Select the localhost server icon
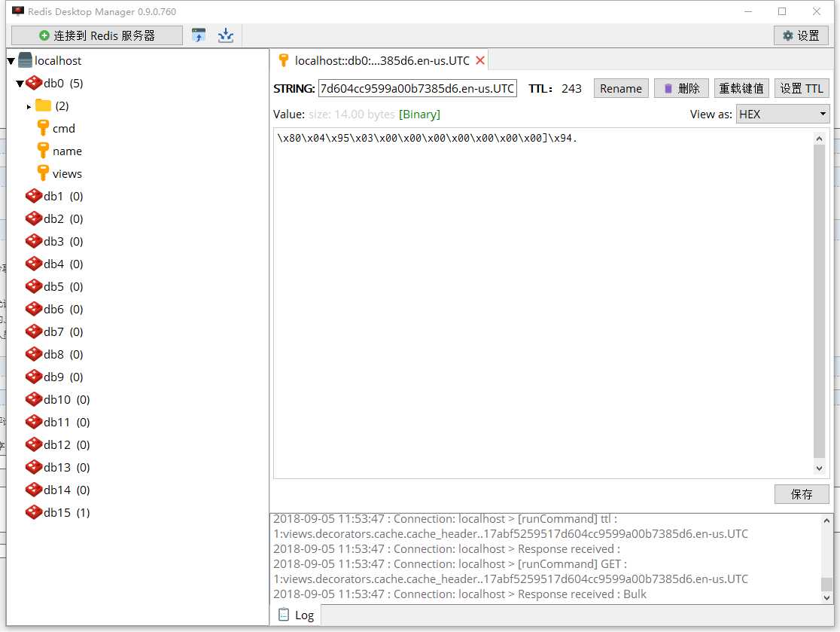840x632 pixels. [x=25, y=60]
